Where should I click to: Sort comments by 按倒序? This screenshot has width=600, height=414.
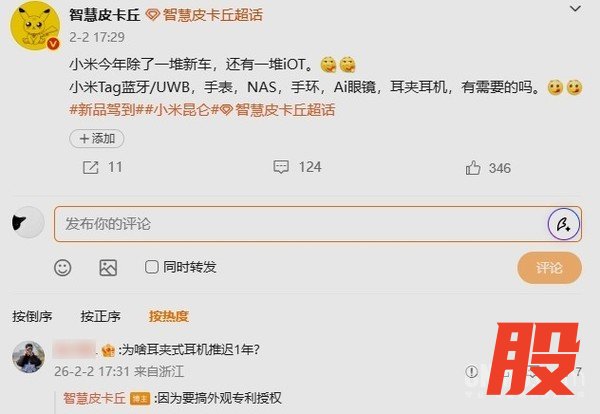[x=32, y=316]
